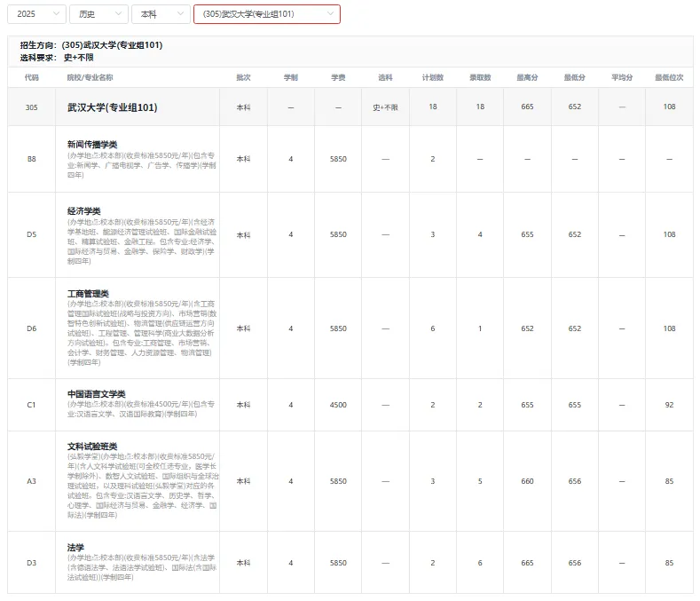Screen dimensions: 700x601
Task: Click the 最高分 column header
Action: 527,77
